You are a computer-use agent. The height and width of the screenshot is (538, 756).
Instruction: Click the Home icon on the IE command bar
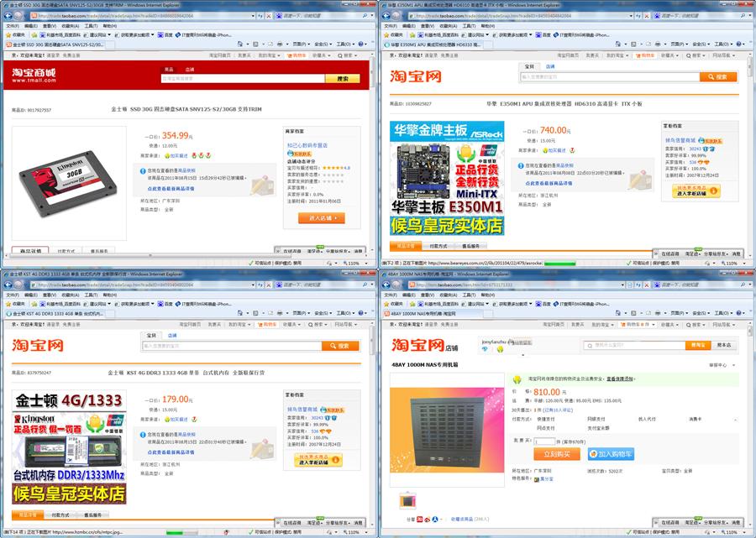tap(241, 44)
